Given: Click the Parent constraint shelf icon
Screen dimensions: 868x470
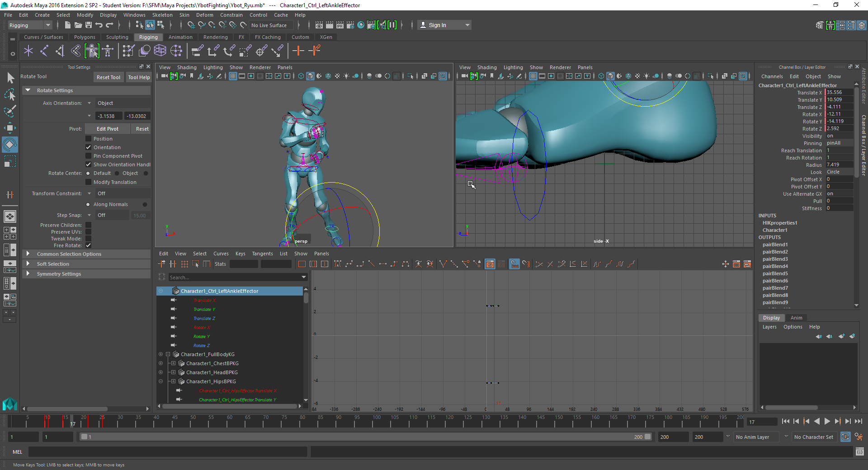Looking at the screenshot, I should point(197,51).
